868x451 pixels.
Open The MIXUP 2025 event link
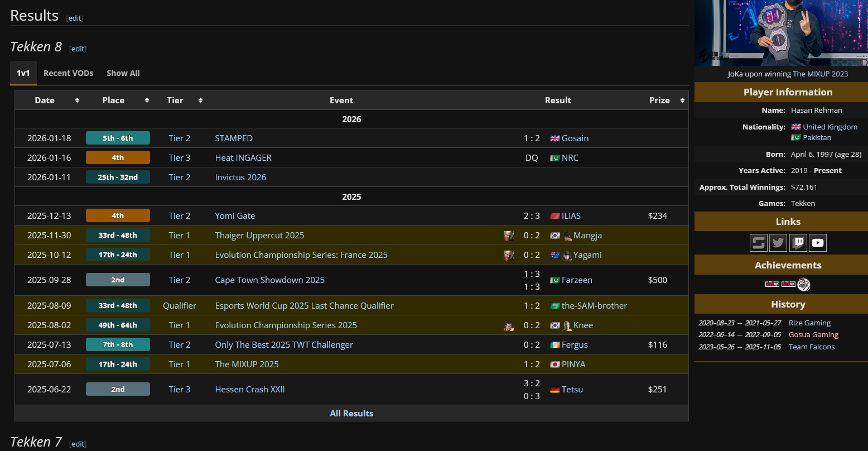[x=247, y=364]
